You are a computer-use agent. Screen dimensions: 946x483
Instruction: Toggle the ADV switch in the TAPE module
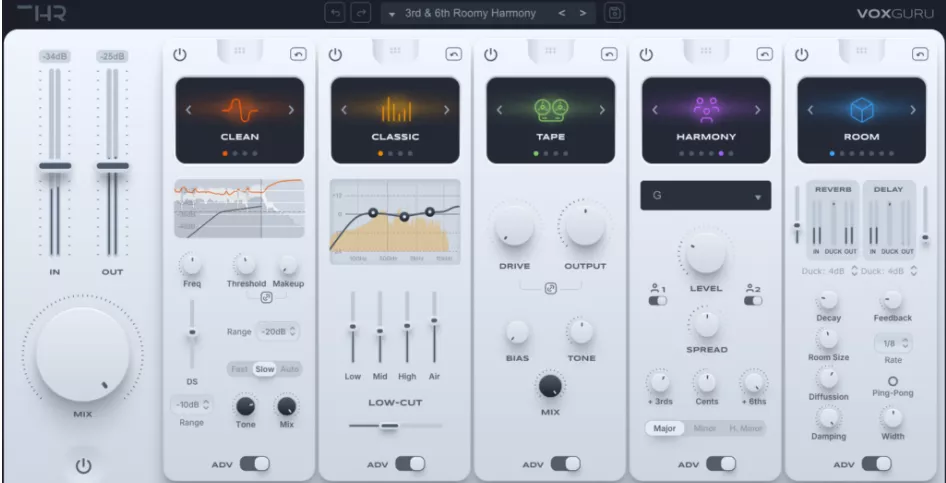(565, 464)
